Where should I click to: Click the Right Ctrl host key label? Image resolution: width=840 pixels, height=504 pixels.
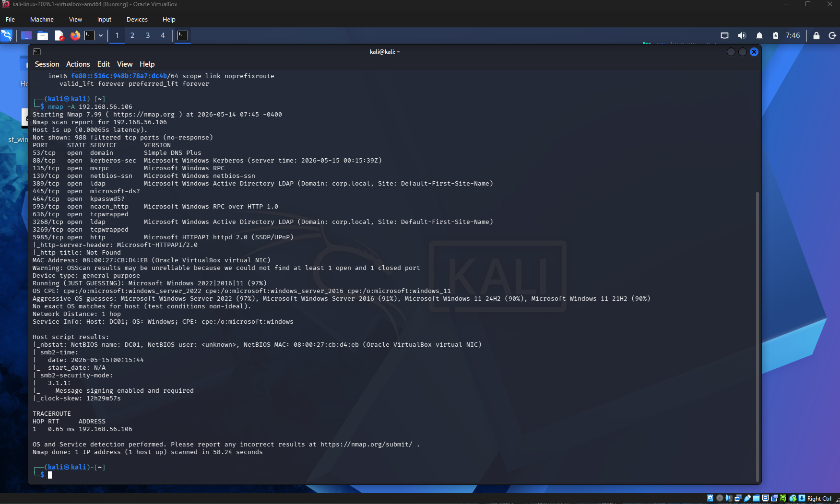coord(819,499)
